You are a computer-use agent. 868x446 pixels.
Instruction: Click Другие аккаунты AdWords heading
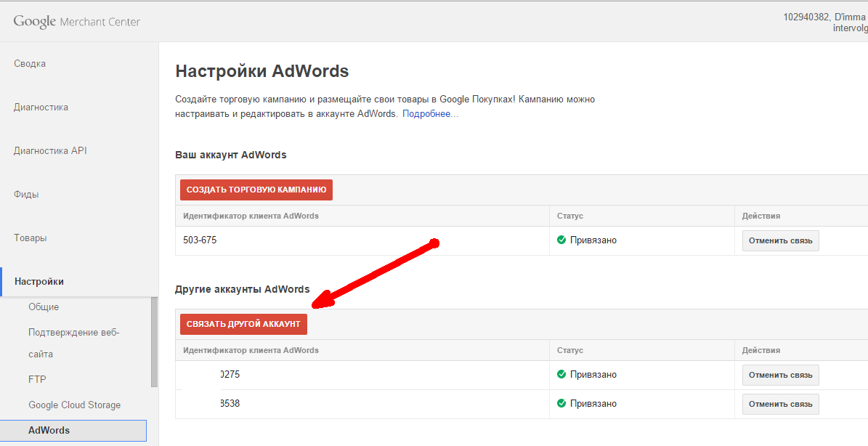[x=243, y=289]
